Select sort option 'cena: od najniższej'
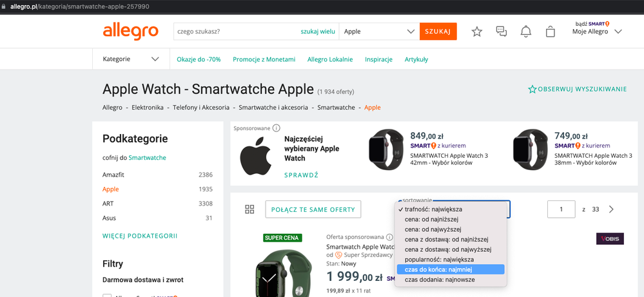Screen dimensions: 644x297 pyautogui.click(x=431, y=220)
